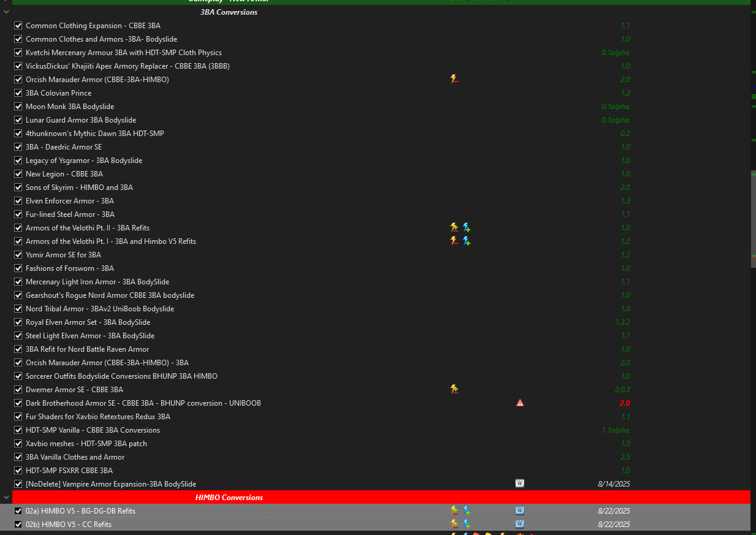Image resolution: width=756 pixels, height=535 pixels.
Task: Click conflict flag icon on Dwemer Armor SE row
Action: (454, 389)
